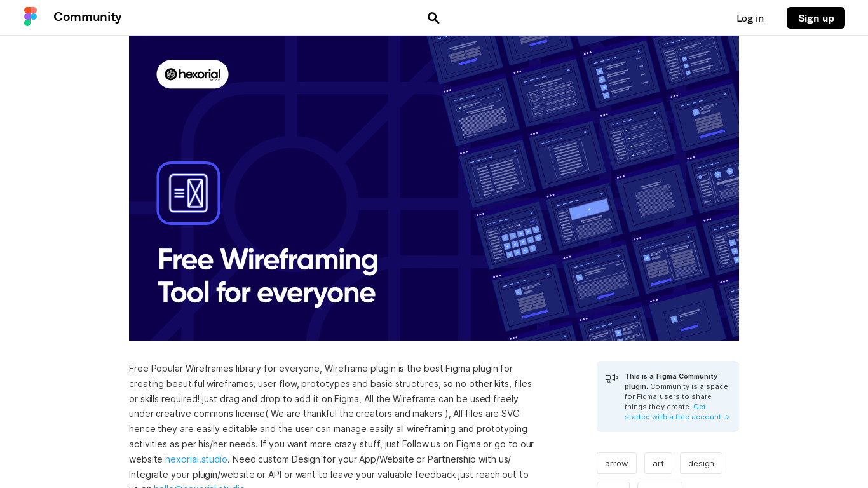Click the Sign up button
This screenshot has width=868, height=488.
pyautogui.click(x=816, y=18)
